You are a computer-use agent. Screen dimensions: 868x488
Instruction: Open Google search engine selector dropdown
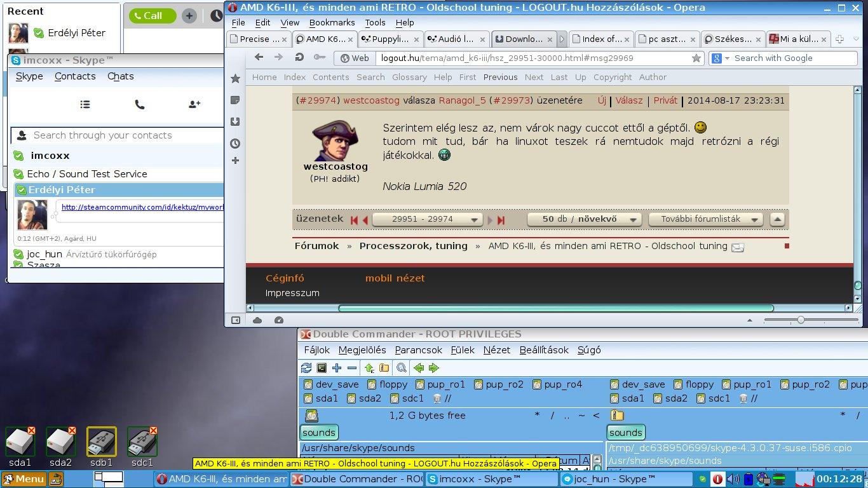[720, 58]
